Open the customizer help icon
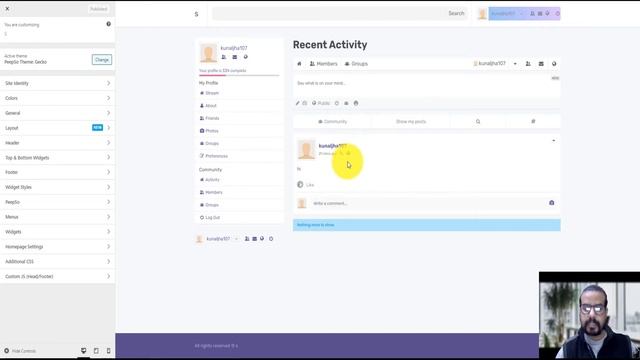 coord(109,24)
